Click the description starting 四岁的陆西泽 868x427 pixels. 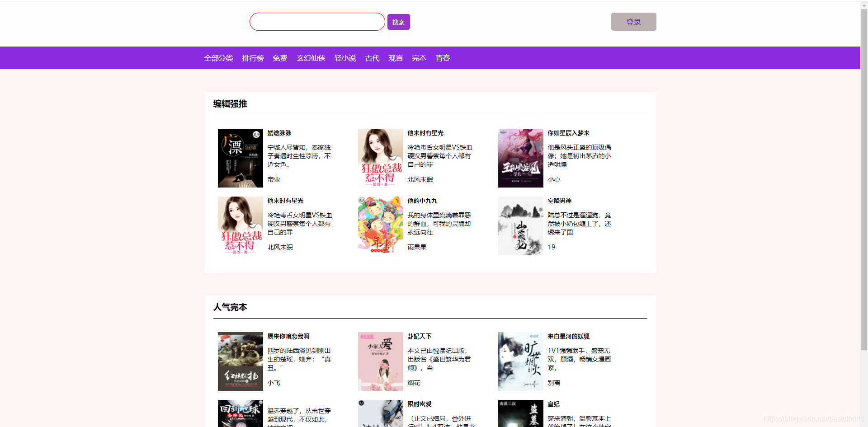pos(299,359)
